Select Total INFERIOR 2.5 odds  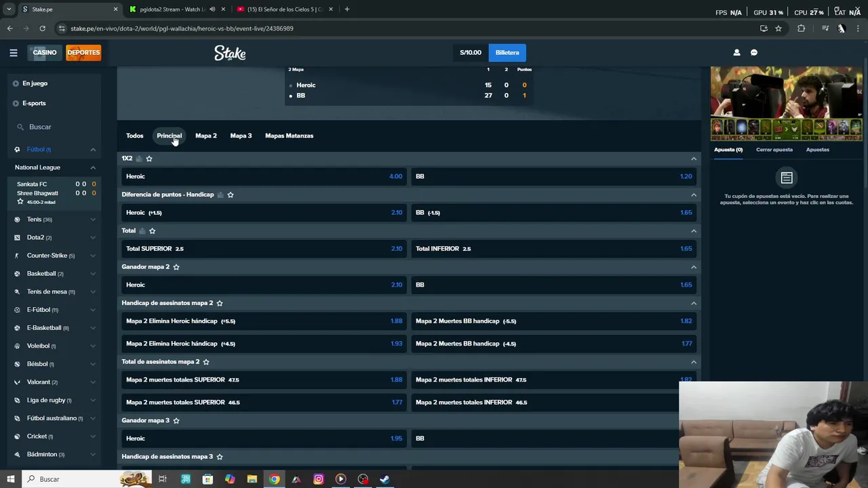coord(554,249)
